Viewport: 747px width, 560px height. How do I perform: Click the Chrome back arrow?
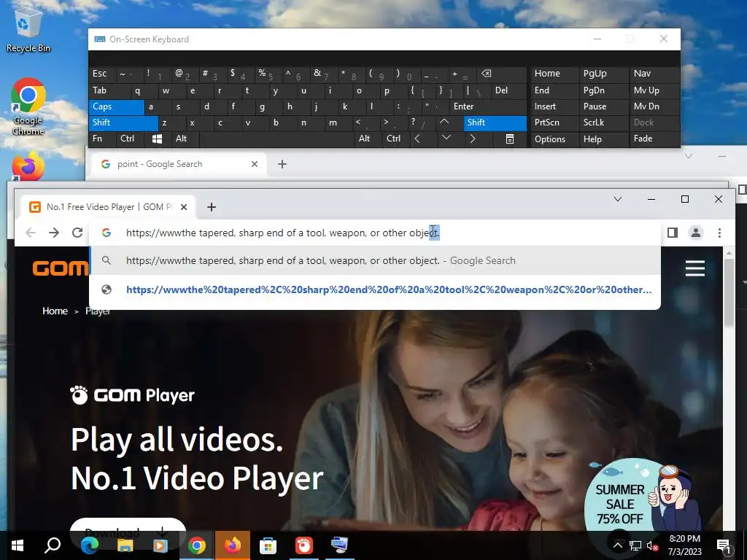(x=31, y=233)
